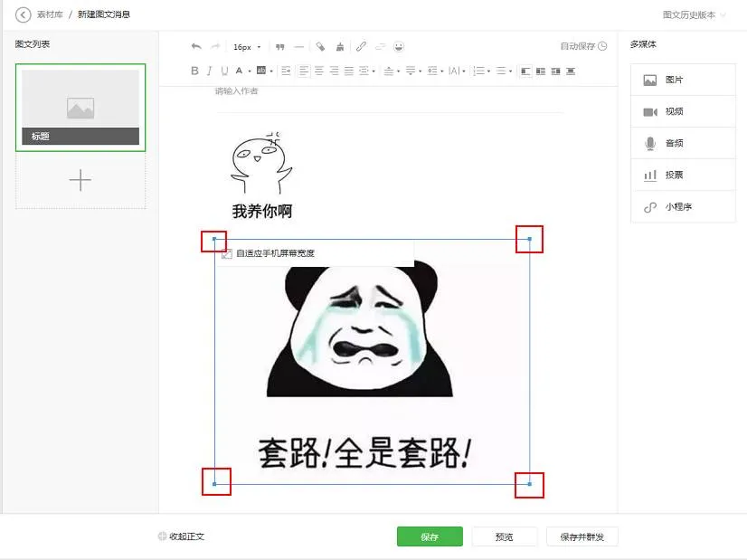Screen dimensions: 747x560
Task: Click the author input field
Action: (x=390, y=91)
